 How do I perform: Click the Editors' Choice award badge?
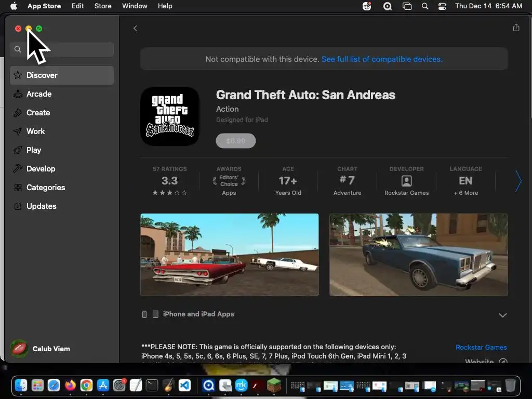tap(229, 181)
